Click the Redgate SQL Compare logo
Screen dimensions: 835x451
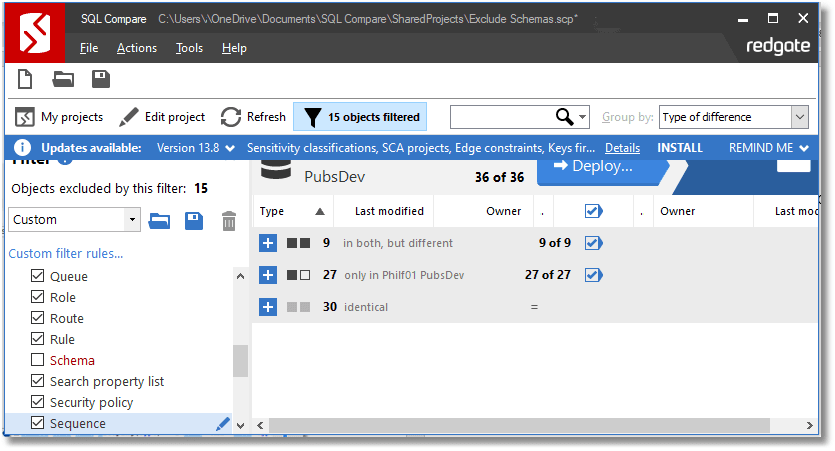[x=35, y=33]
